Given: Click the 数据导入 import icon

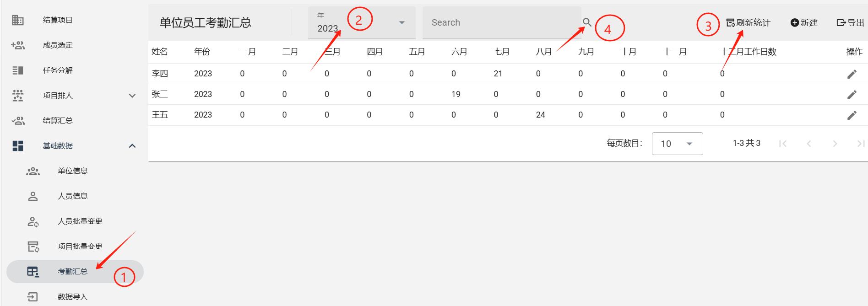Looking at the screenshot, I should pyautogui.click(x=33, y=297).
